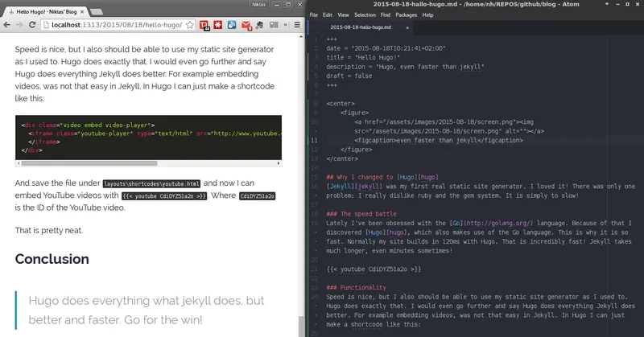Click the Atom window stay-on-top arrow button
The height and width of the screenshot is (337, 644).
[x=607, y=4]
